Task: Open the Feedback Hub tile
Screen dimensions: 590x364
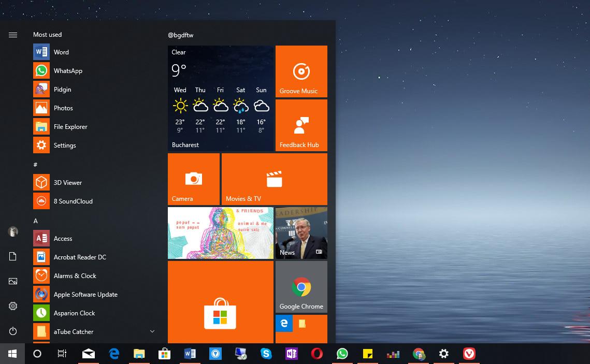Action: pyautogui.click(x=301, y=125)
